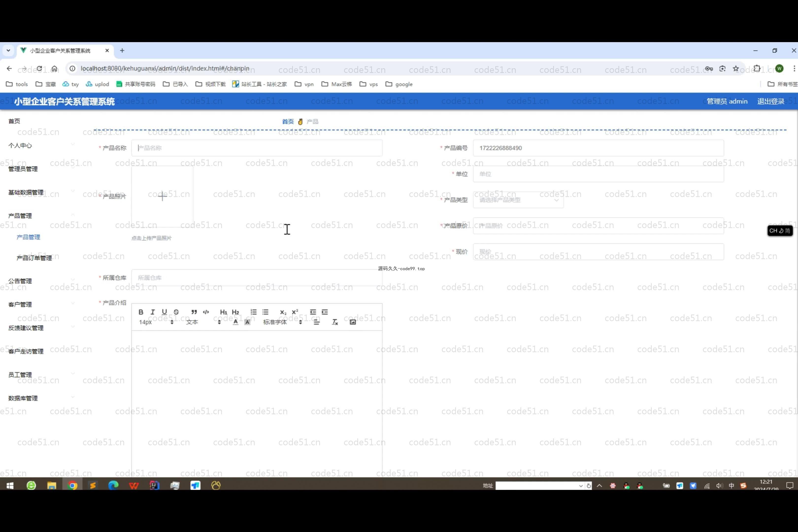Upload a product photo via plus box
This screenshot has width=798, height=532.
[162, 196]
